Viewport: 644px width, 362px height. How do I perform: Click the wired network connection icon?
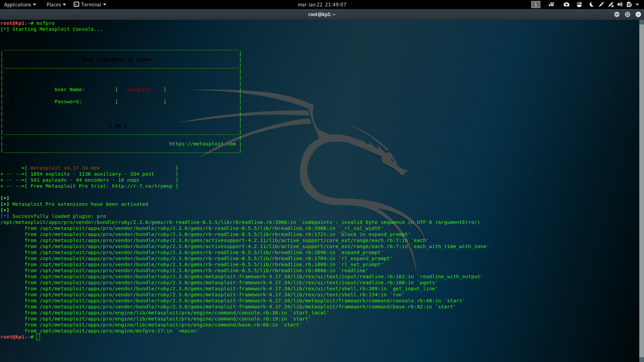click(x=601, y=4)
